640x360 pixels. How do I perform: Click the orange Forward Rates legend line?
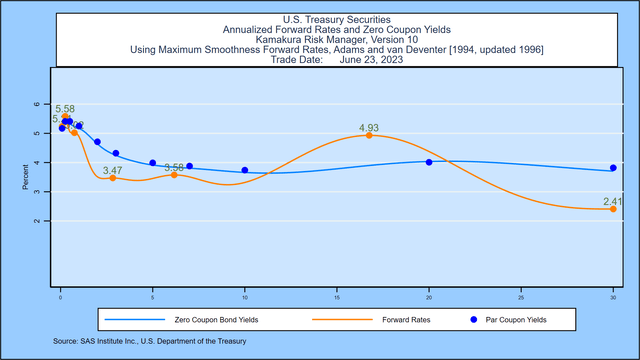pos(342,320)
